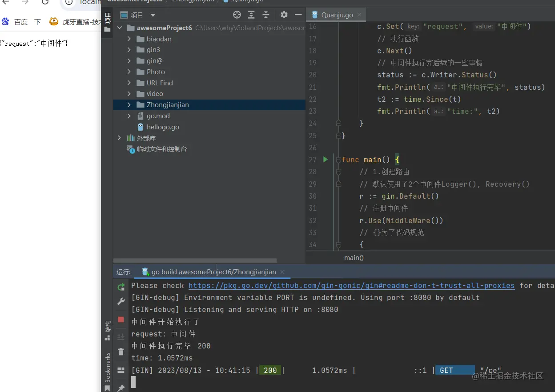
Task: Switch to the Quanju.go editor tab
Action: coord(337,15)
